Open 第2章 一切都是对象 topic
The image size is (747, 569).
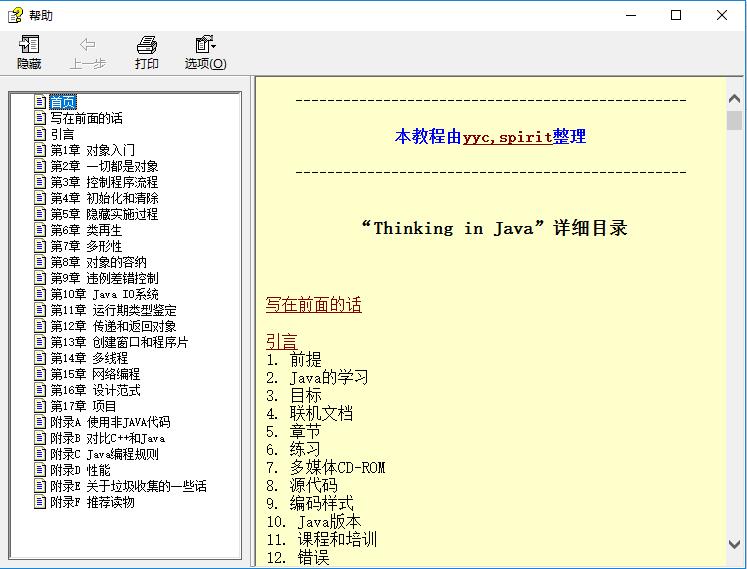(x=104, y=166)
